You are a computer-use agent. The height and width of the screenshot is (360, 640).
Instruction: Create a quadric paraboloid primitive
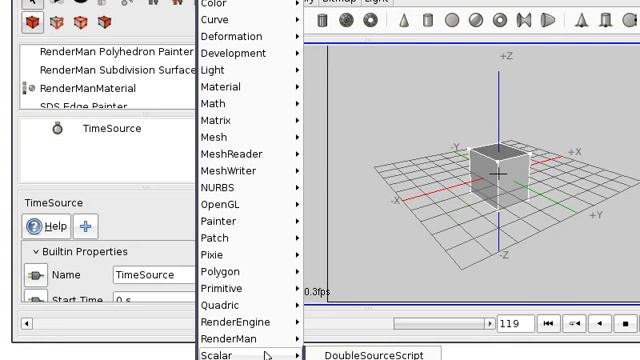click(x=548, y=20)
